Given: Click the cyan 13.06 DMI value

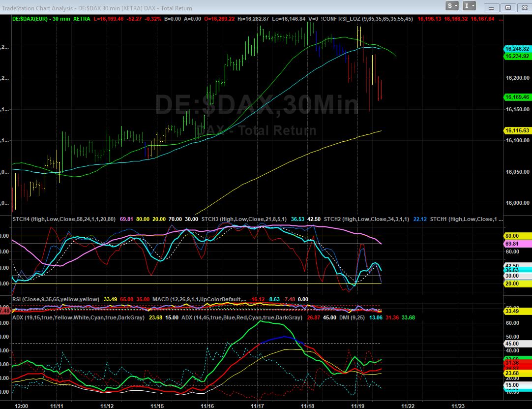Looking at the screenshot, I should click(x=376, y=317).
